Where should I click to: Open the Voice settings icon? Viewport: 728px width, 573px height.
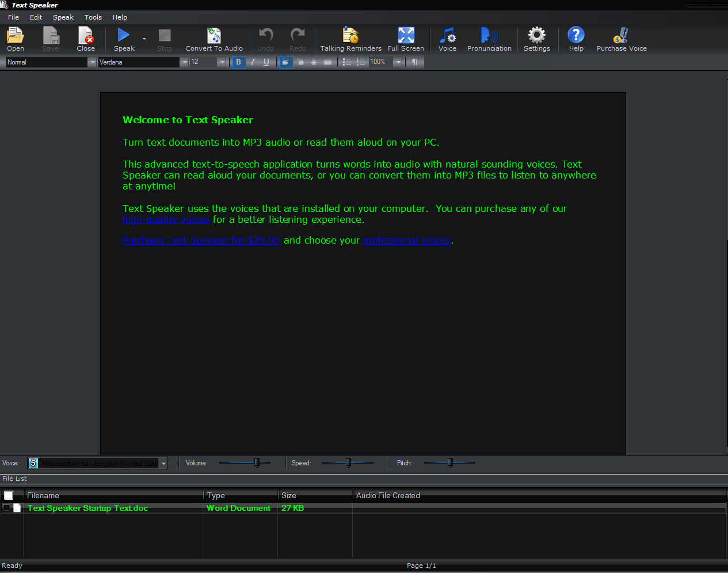click(447, 39)
